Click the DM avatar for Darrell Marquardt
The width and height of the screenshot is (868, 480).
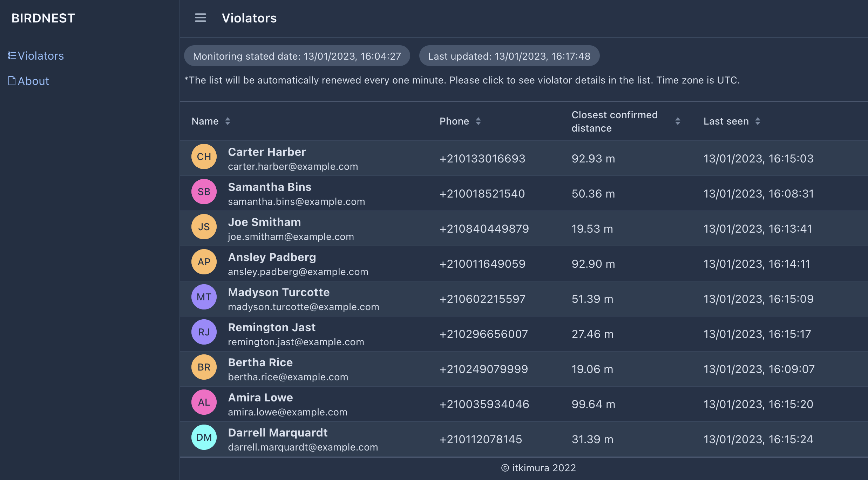click(204, 437)
